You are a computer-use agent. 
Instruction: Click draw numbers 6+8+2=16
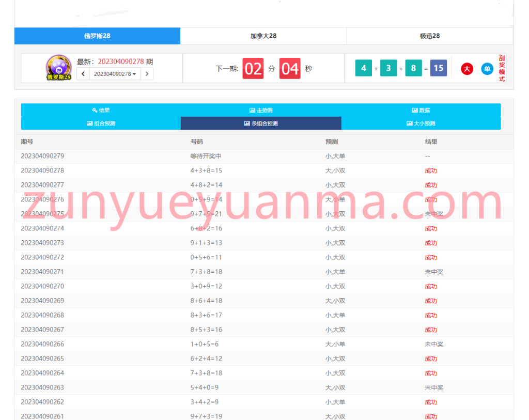coord(206,228)
